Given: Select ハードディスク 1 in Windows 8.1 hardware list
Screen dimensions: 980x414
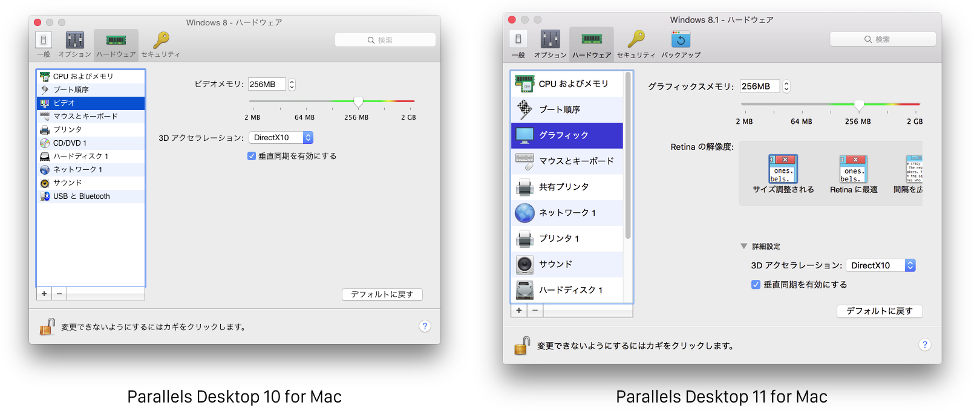Looking at the screenshot, I should (567, 289).
